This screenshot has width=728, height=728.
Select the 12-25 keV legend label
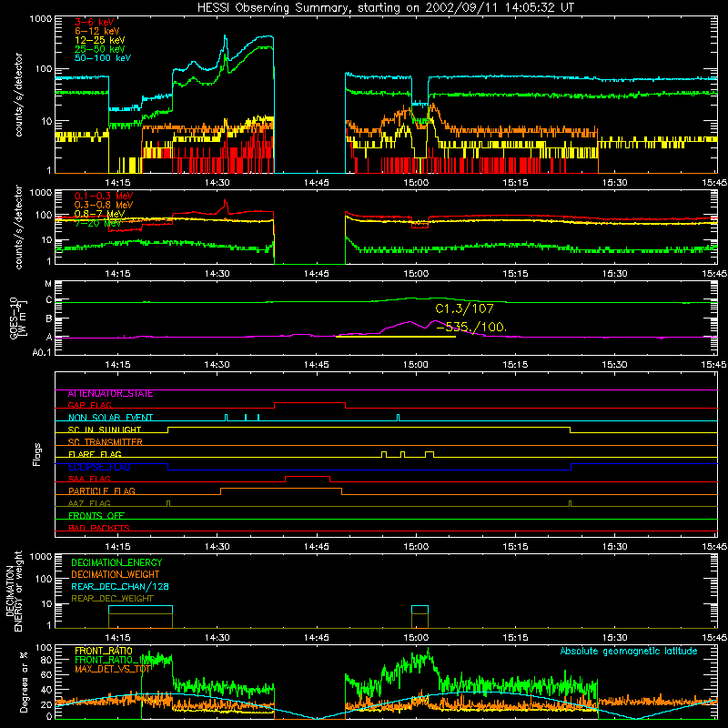click(100, 40)
